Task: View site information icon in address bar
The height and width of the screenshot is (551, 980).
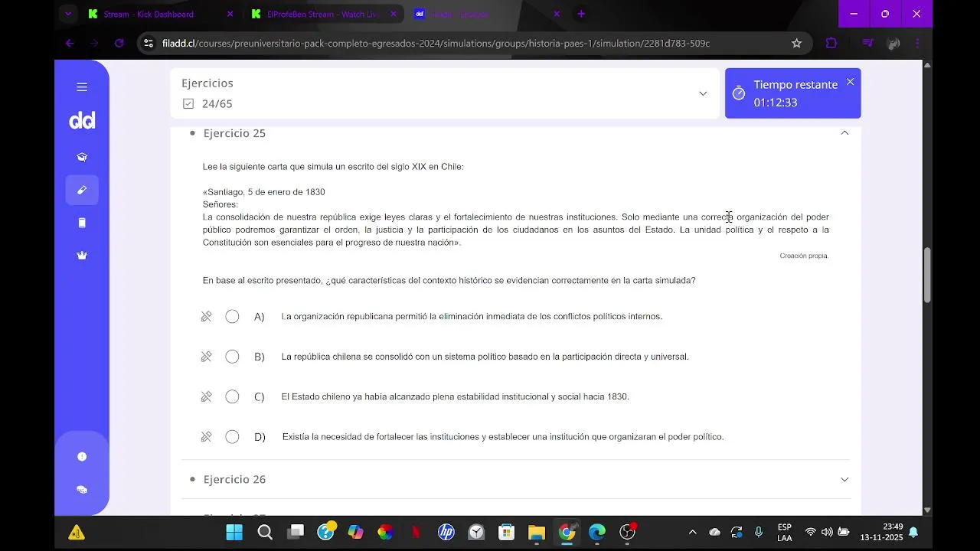Action: (149, 44)
